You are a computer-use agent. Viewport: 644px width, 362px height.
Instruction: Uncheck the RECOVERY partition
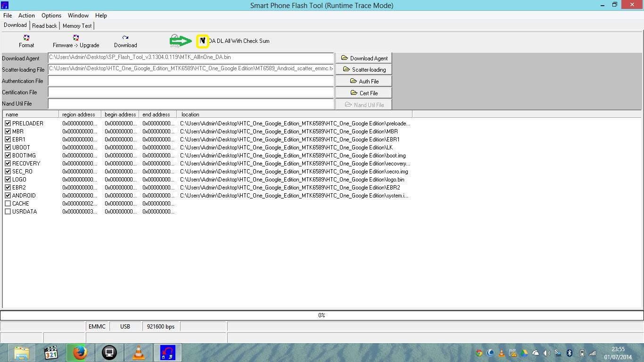tap(8, 163)
